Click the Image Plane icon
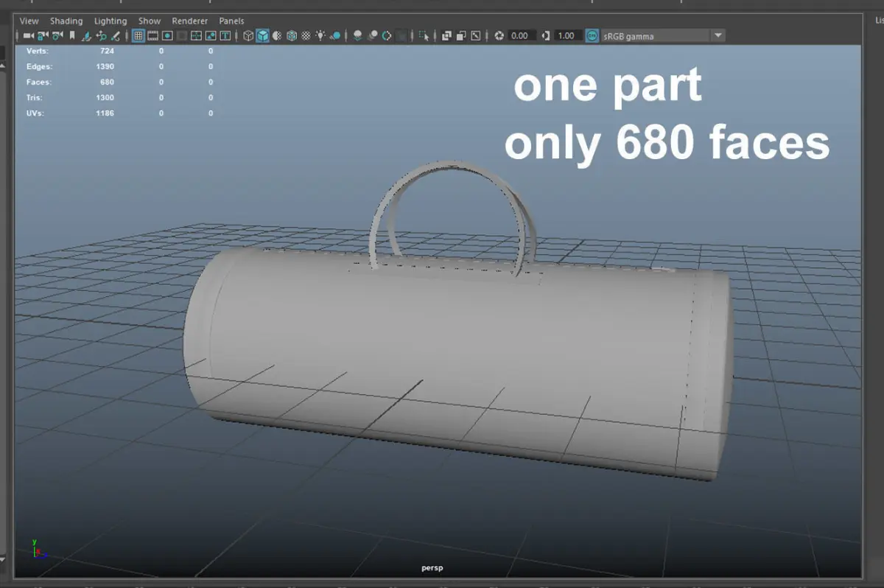 [x=86, y=35]
